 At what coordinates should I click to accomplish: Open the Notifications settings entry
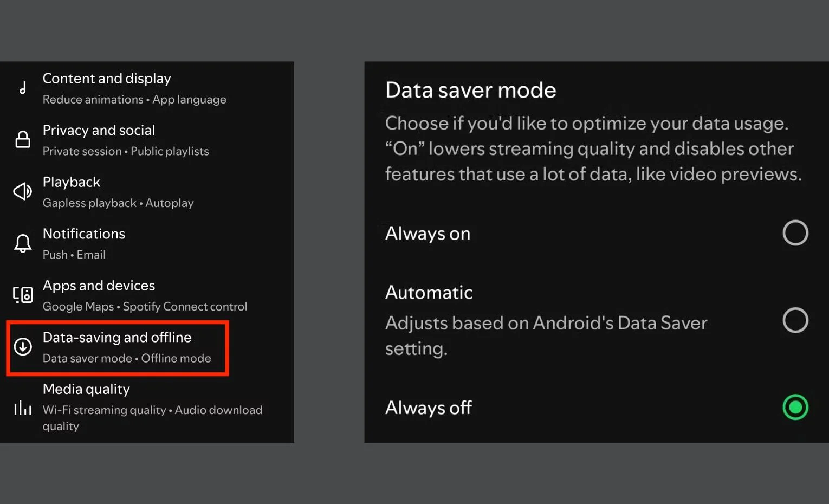click(x=147, y=244)
